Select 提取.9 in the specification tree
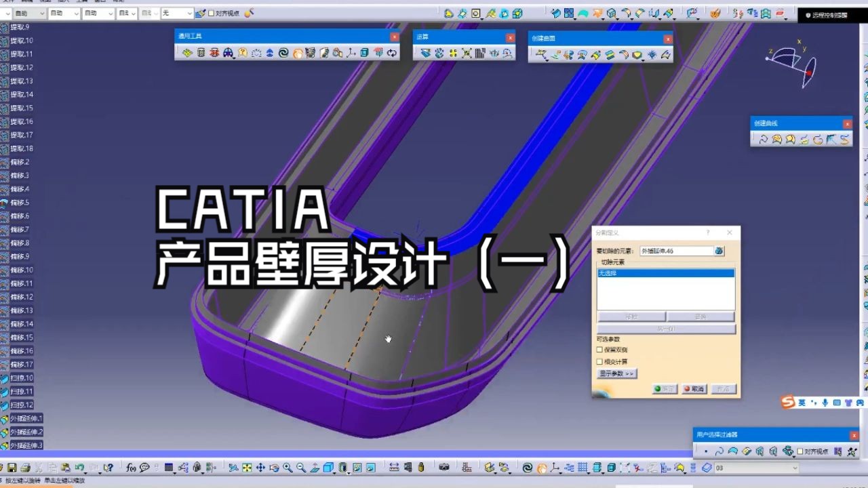Screen dimensions: 868x488 [20, 27]
